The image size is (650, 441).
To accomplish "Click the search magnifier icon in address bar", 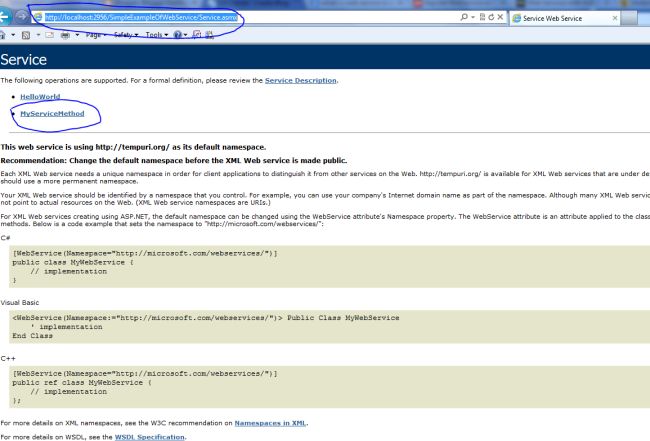I will (x=464, y=17).
